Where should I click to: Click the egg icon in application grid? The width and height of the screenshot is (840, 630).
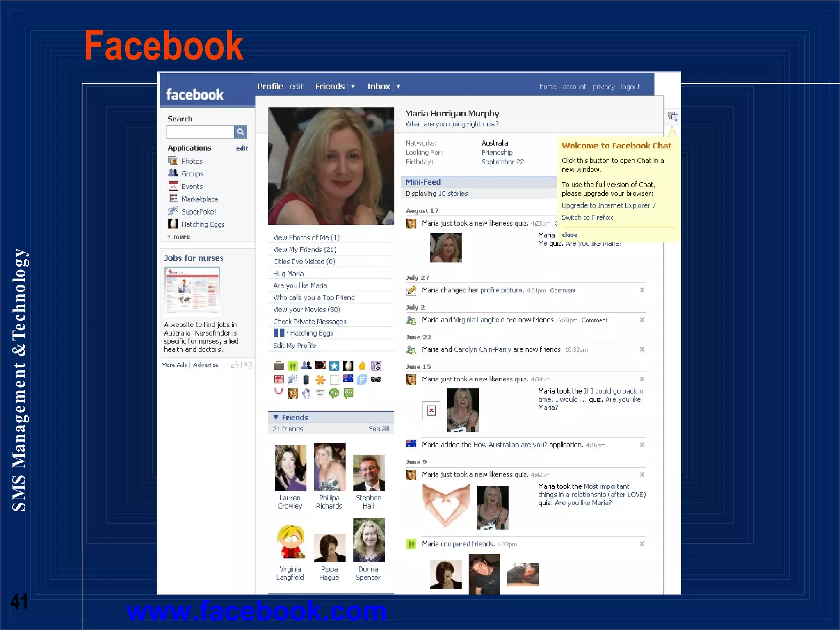[x=348, y=365]
